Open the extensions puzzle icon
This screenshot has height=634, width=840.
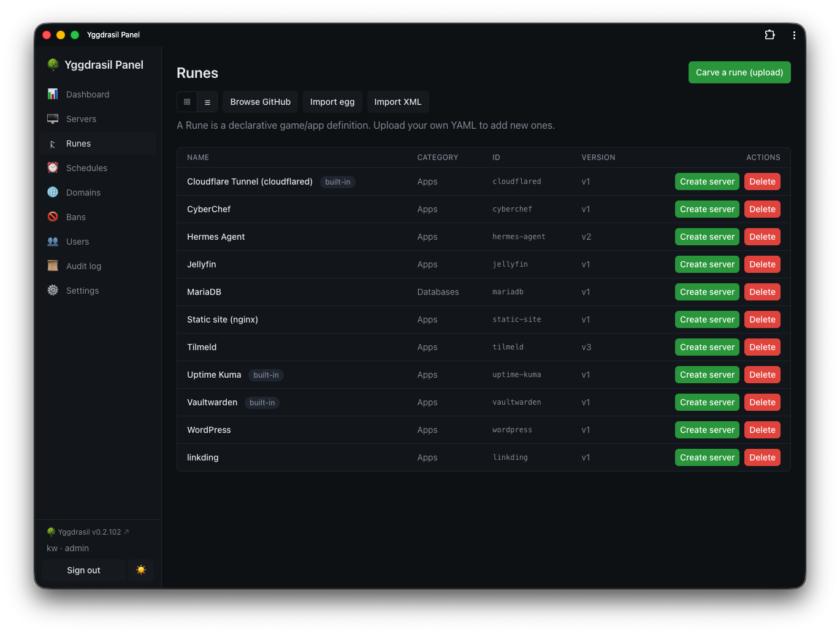pos(769,35)
